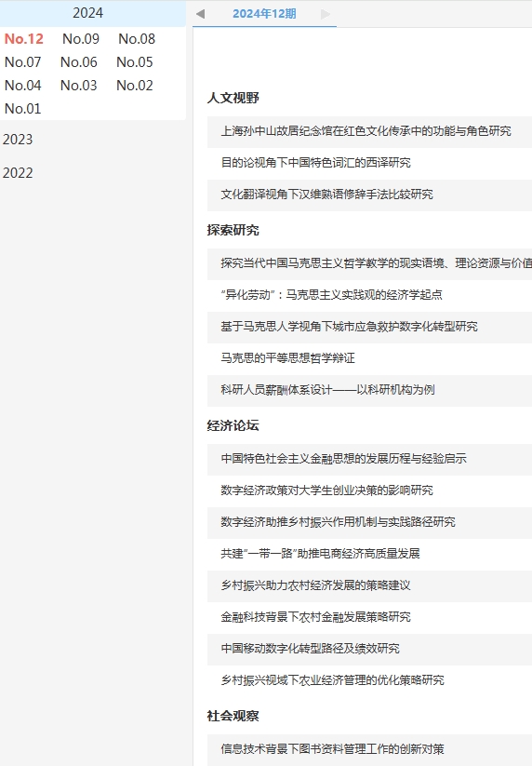Open article 马克思的平等思想哲学辩证
The height and width of the screenshot is (766, 532).
tap(288, 358)
